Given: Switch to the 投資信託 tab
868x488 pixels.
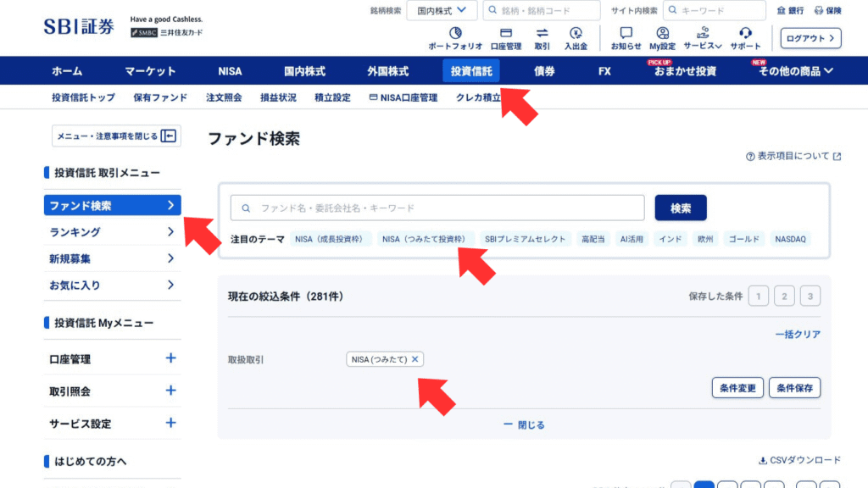Looking at the screenshot, I should [471, 71].
